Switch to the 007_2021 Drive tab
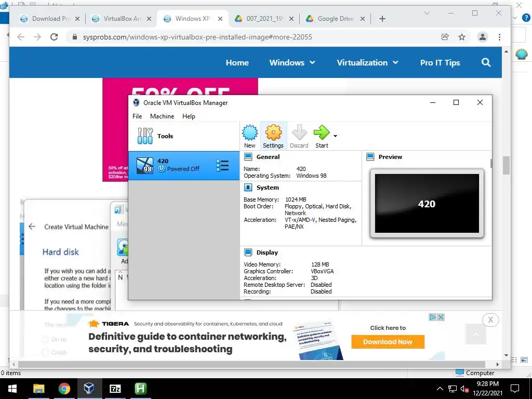Screen dimensions: 532x399 (x=264, y=19)
